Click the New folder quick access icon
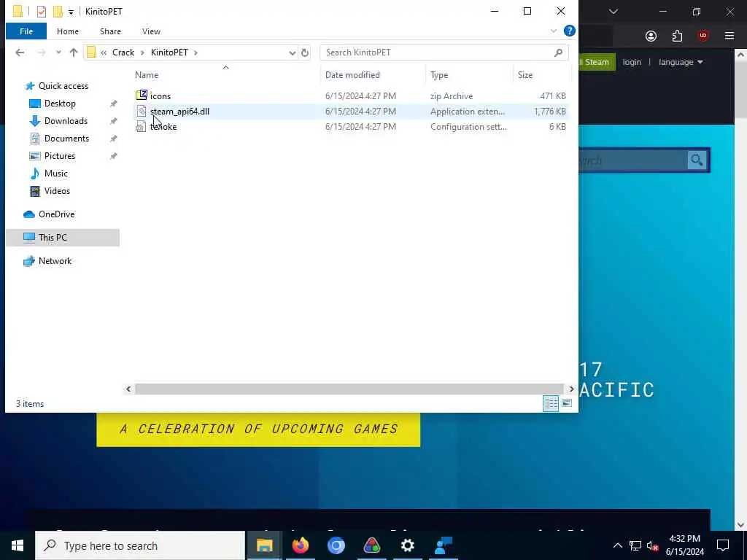747x560 pixels. tap(58, 12)
